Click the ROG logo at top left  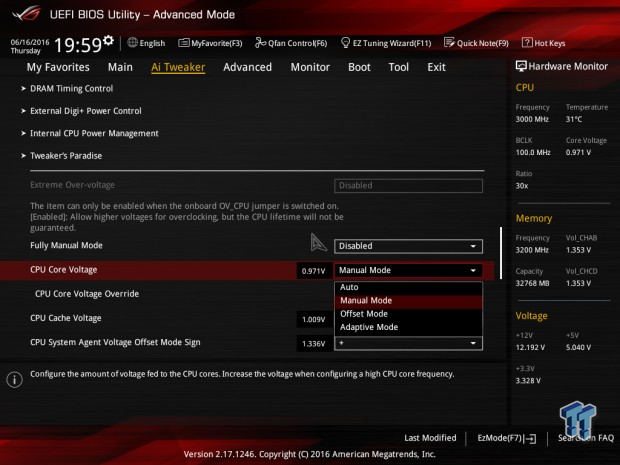pos(27,14)
